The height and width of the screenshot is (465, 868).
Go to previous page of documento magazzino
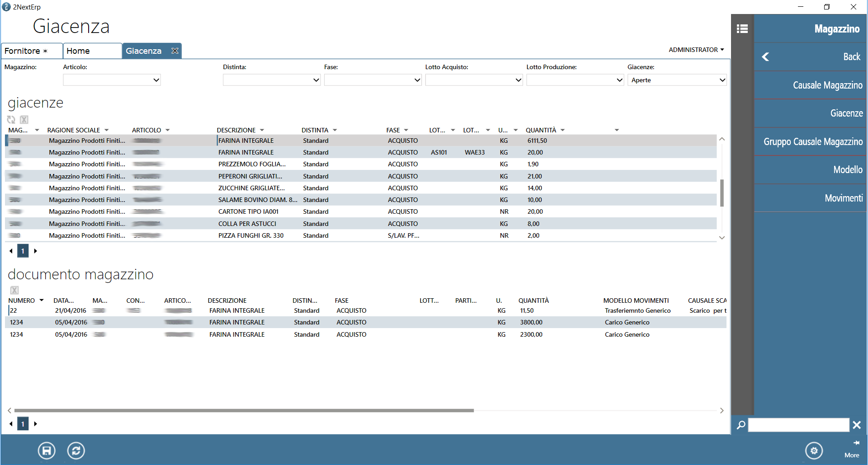(11, 424)
